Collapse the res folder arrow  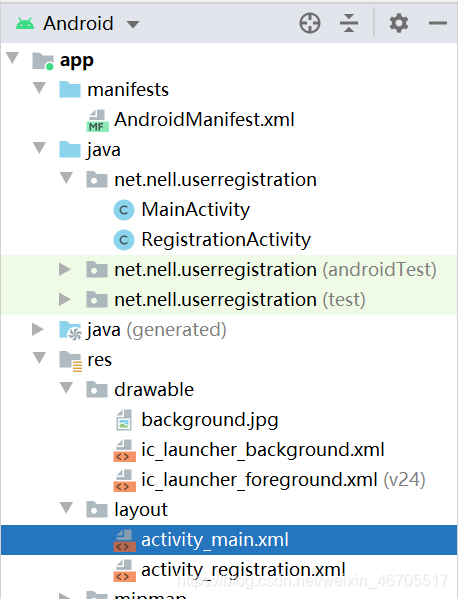[39, 358]
